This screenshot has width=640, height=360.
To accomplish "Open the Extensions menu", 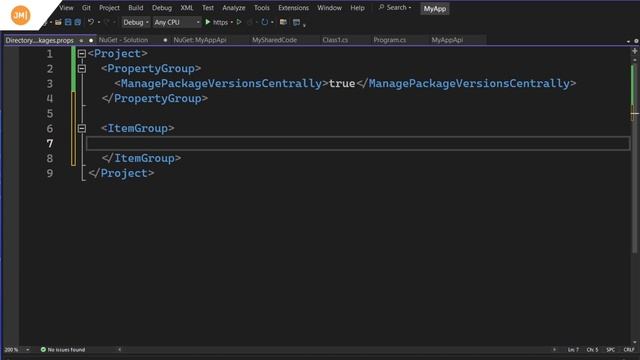I will pyautogui.click(x=293, y=8).
